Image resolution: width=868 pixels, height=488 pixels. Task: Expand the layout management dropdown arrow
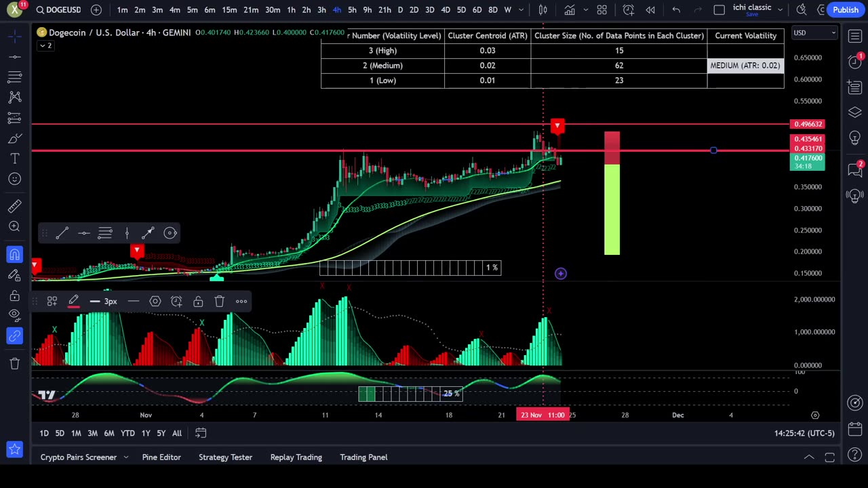coord(781,9)
